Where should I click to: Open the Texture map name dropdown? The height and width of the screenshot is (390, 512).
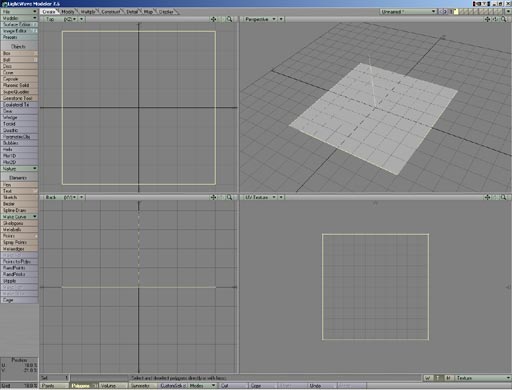(483, 378)
